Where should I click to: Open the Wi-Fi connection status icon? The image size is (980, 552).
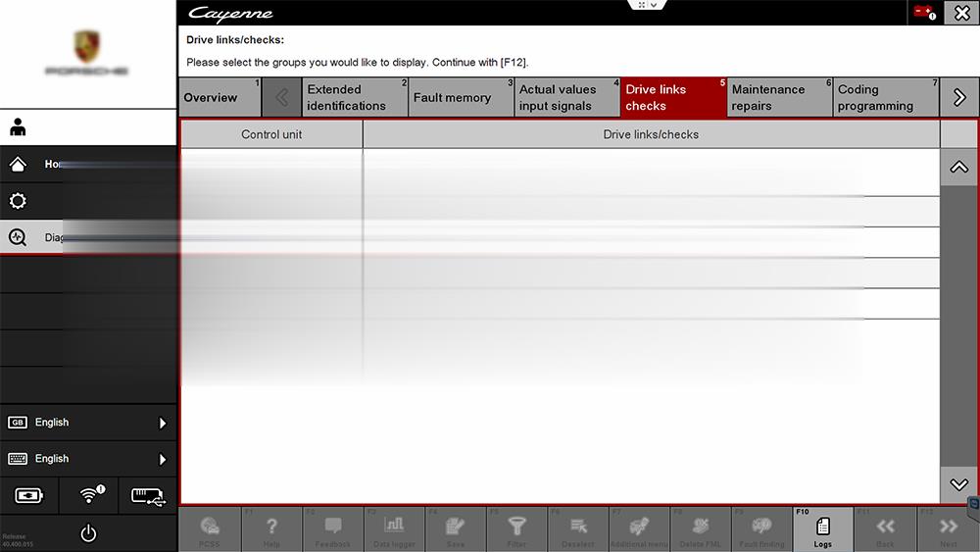click(x=91, y=494)
